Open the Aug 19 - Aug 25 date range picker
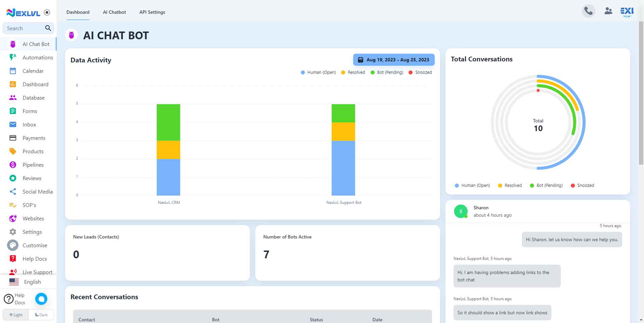This screenshot has width=644, height=323. coord(394,60)
